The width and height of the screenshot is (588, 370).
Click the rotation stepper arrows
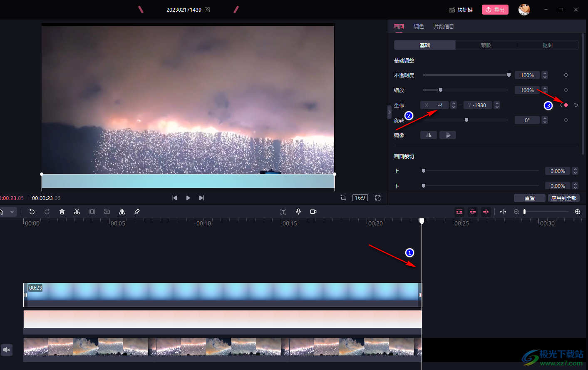coord(545,120)
